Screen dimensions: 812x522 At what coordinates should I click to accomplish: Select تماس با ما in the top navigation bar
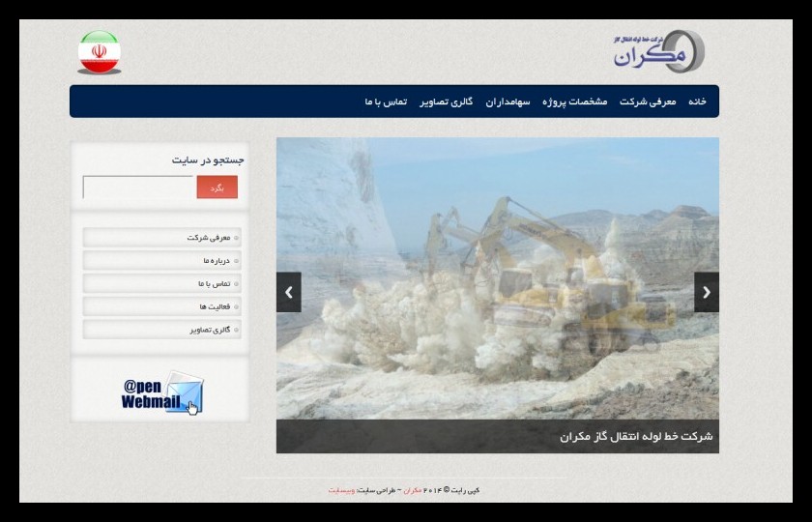click(x=386, y=101)
